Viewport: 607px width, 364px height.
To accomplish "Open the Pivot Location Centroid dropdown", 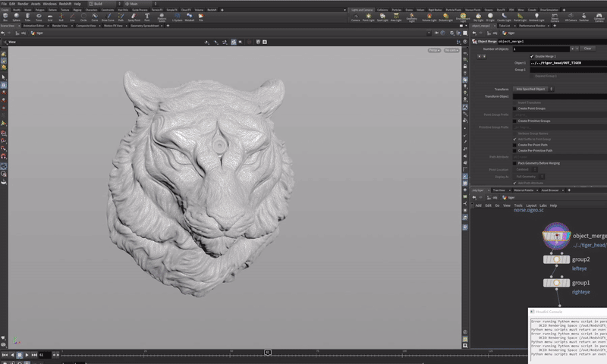I will (x=525, y=169).
